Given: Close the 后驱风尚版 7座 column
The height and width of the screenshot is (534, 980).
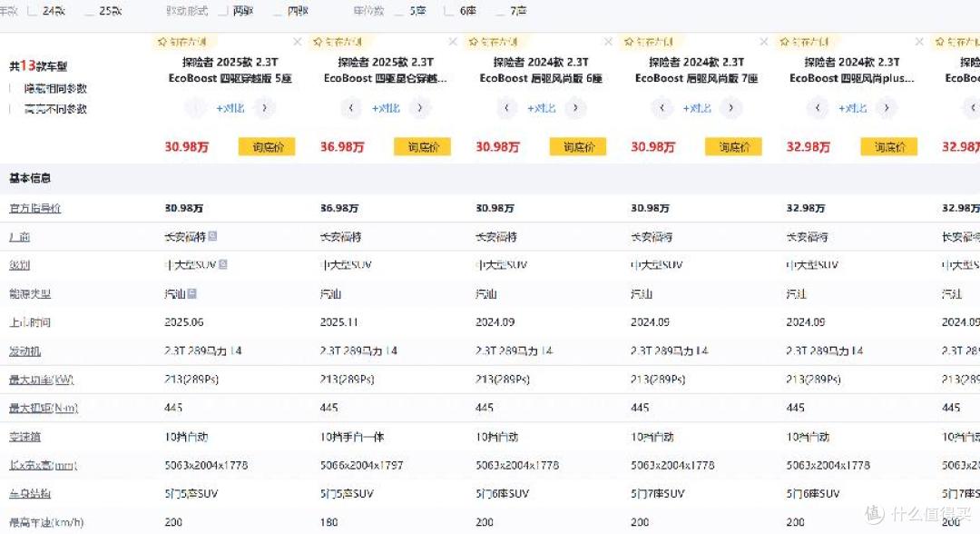Looking at the screenshot, I should [x=764, y=42].
